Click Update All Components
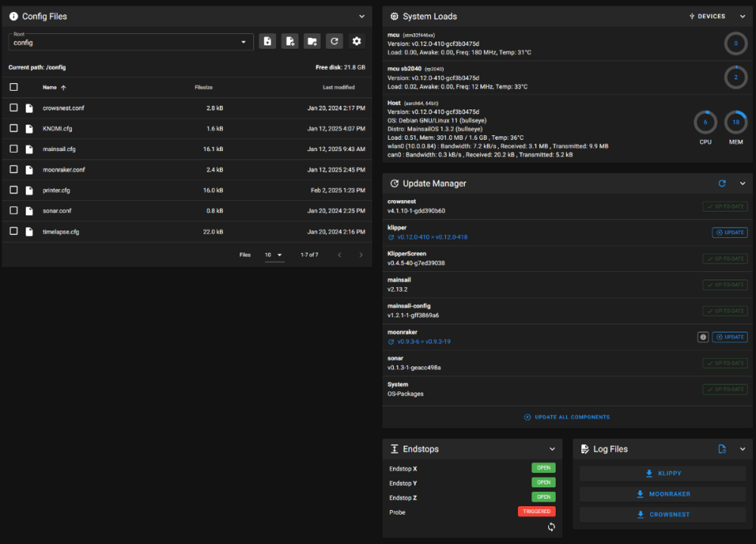756x544 pixels. point(567,417)
